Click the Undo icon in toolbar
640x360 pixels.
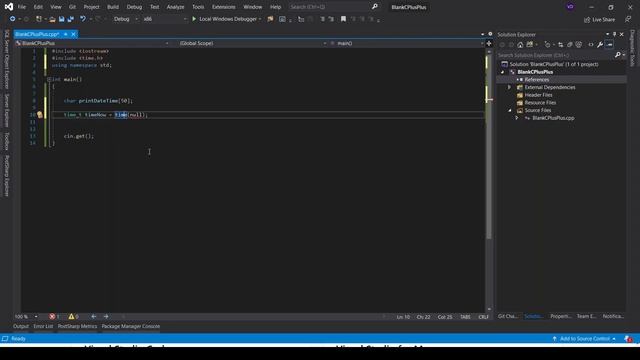[83, 19]
